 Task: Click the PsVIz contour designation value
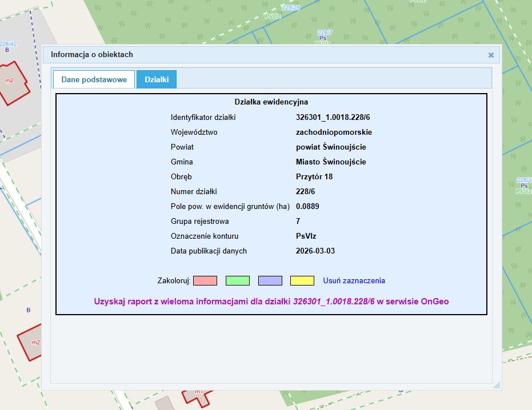point(306,236)
